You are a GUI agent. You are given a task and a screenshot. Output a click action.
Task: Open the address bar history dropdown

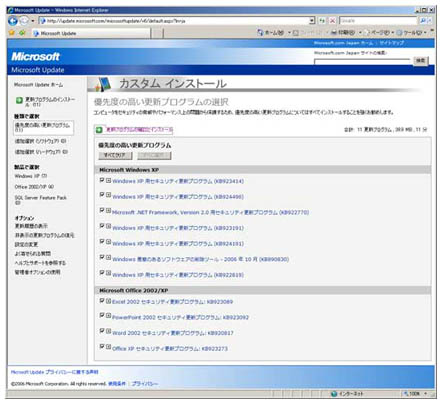[312, 21]
